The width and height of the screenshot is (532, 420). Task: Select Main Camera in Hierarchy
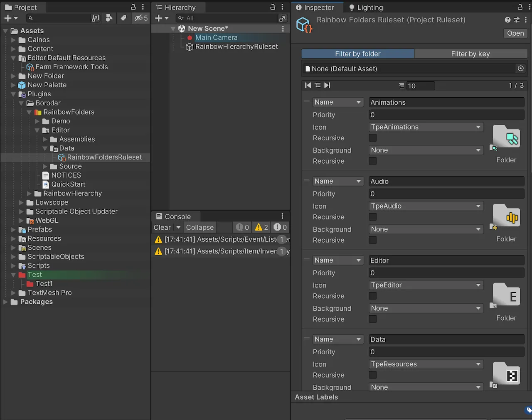click(216, 37)
